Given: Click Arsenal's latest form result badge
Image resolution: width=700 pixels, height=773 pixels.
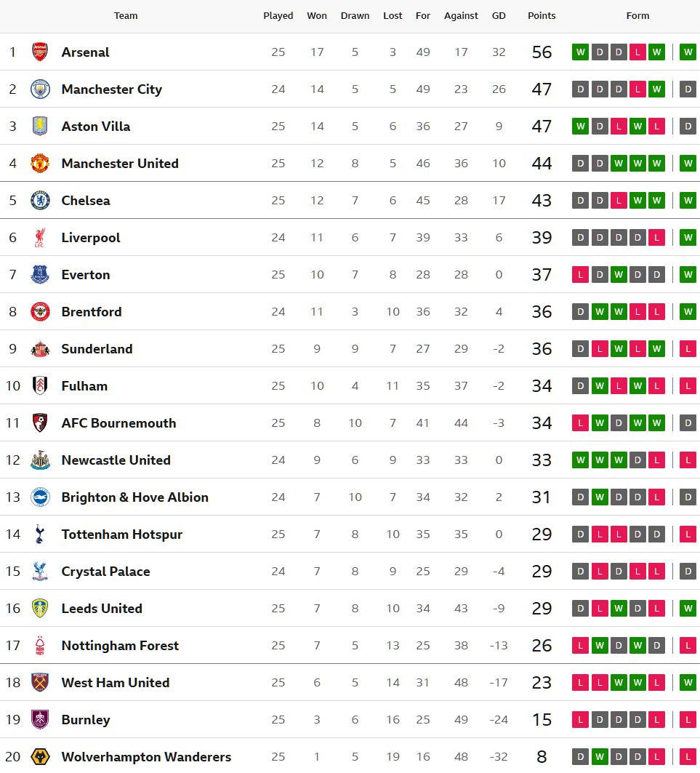Looking at the screenshot, I should pos(688,52).
